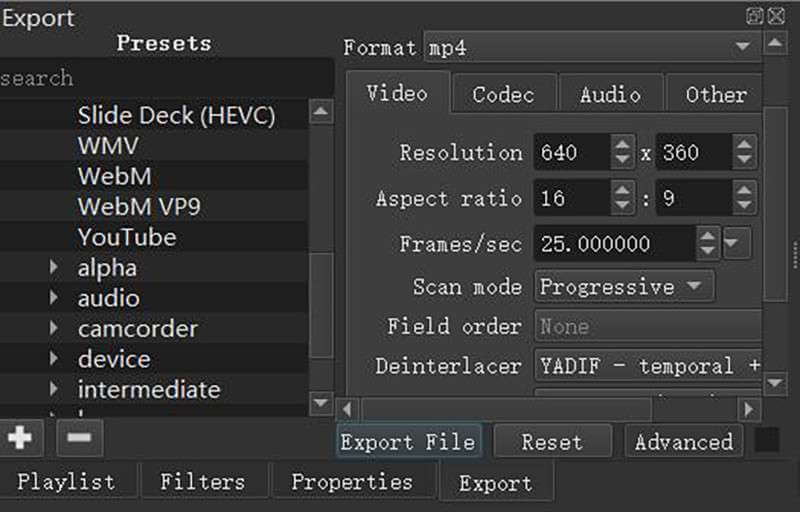Switch to the Audio tab

(x=610, y=95)
